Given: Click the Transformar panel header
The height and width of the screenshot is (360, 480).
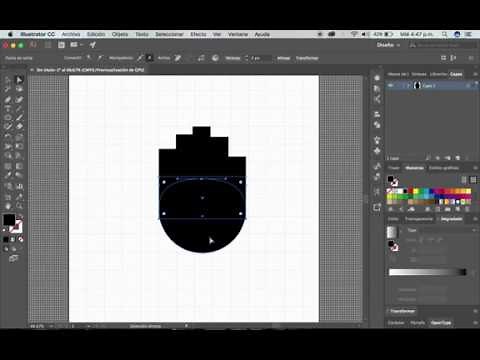Looking at the screenshot, I should pos(403,311).
